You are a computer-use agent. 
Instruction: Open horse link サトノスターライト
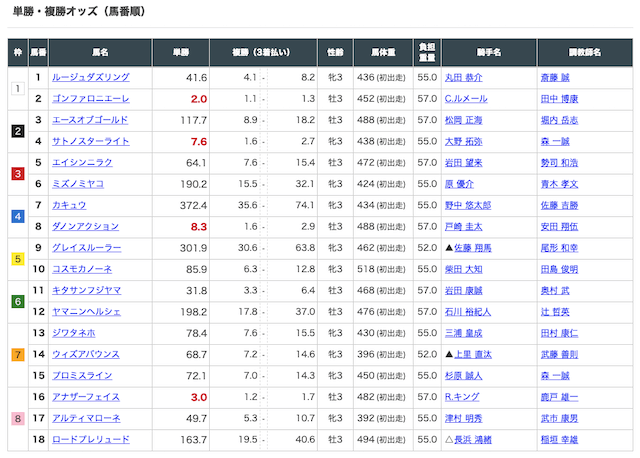pos(90,141)
